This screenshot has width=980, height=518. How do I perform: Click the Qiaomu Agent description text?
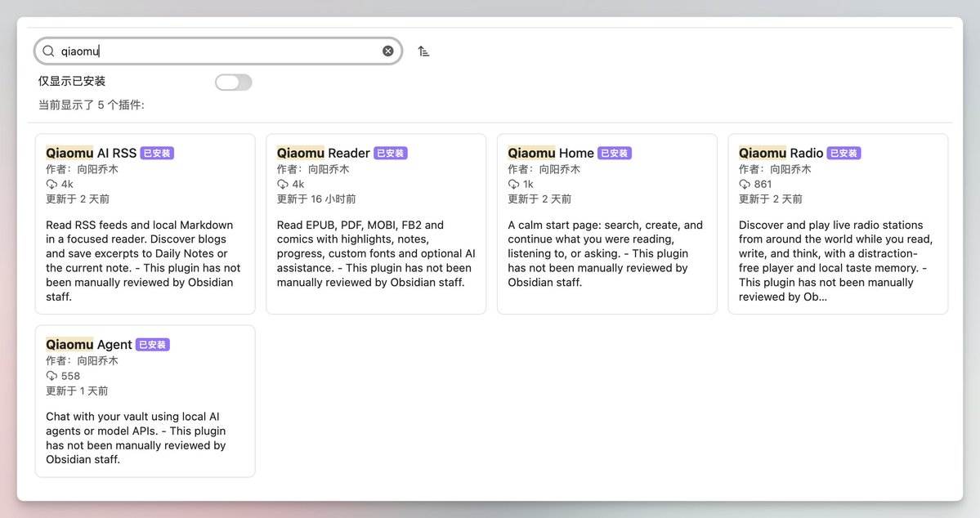tap(136, 438)
